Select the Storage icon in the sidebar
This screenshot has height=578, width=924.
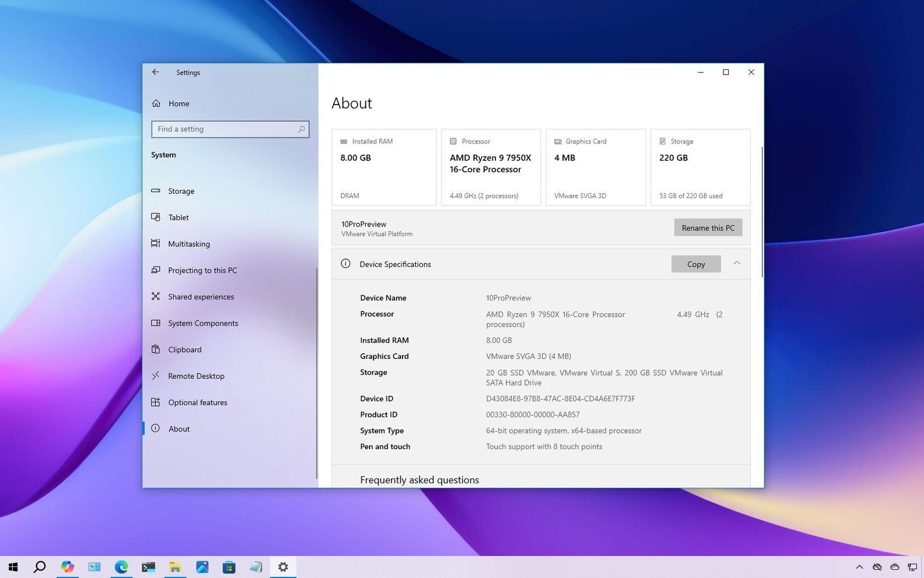pyautogui.click(x=156, y=191)
